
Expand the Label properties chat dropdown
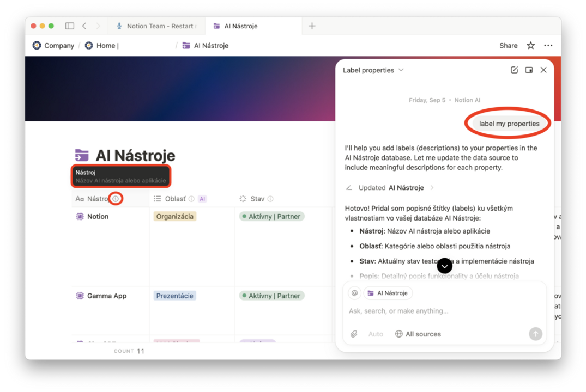pos(373,70)
